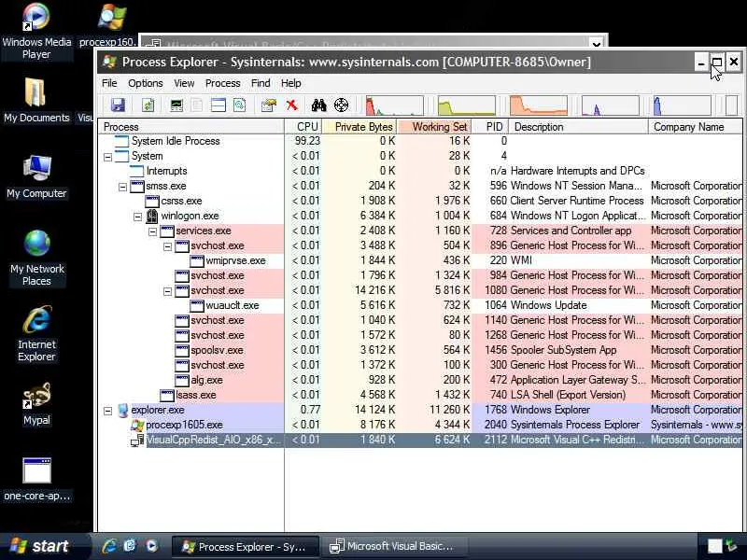Click the procexp1605.exe process icon
This screenshot has height=560, width=747.
coord(137,425)
